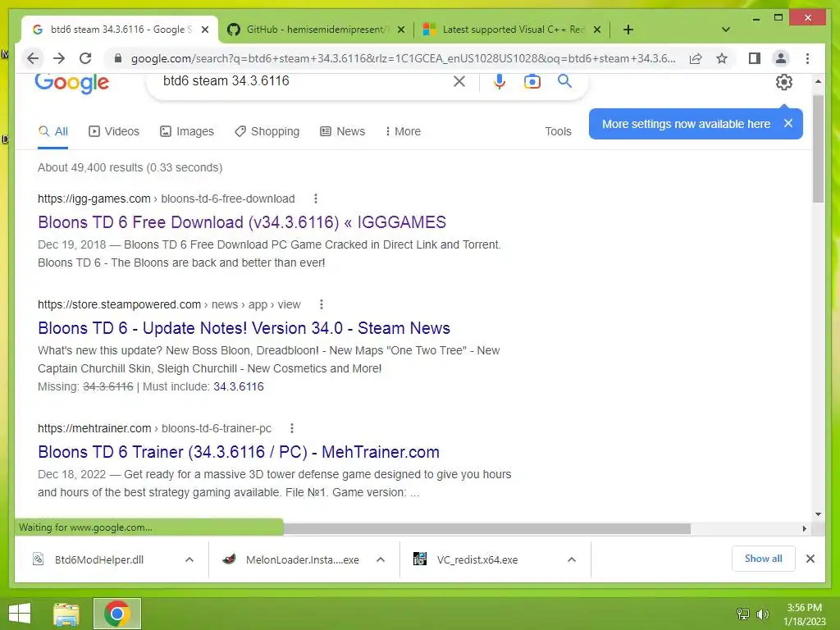Select the Images results tab
840x630 pixels.
(x=186, y=131)
